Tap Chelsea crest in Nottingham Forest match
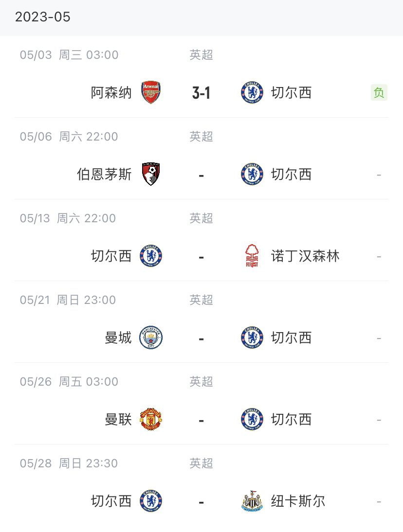 pos(151,256)
